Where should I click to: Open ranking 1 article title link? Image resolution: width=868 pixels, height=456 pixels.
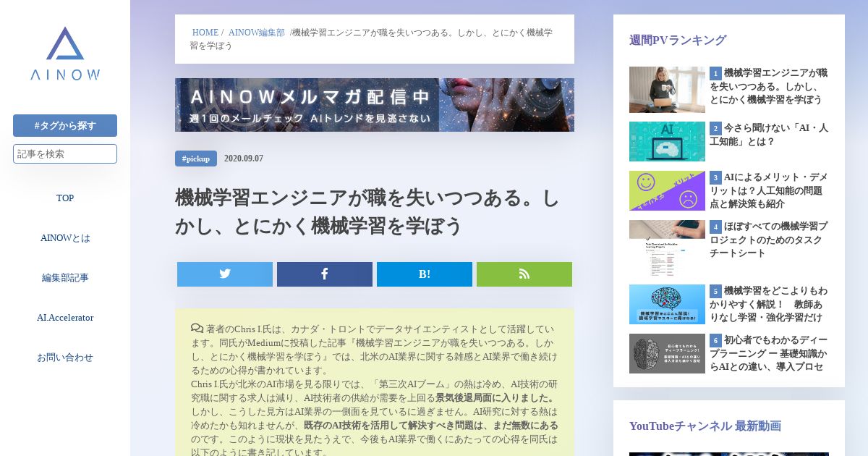pyautogui.click(x=769, y=86)
